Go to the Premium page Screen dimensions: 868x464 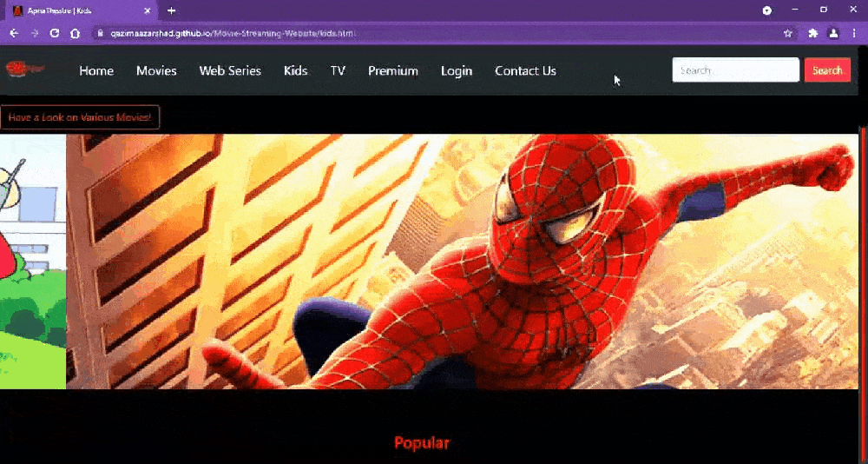(x=393, y=71)
